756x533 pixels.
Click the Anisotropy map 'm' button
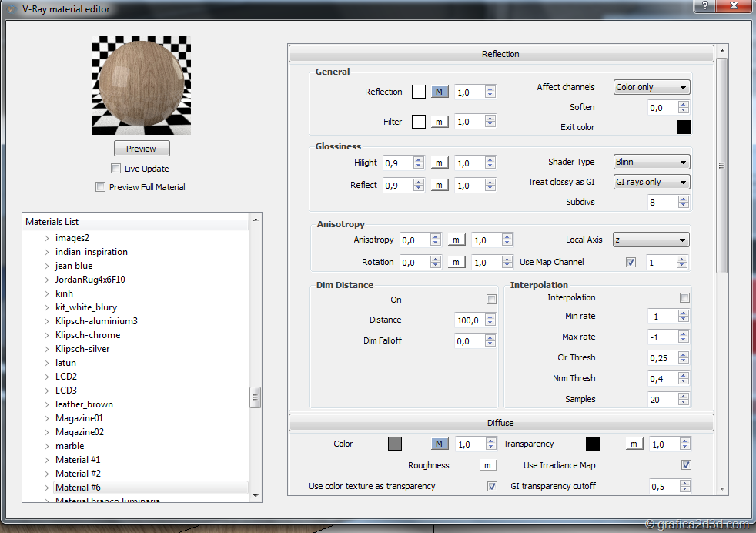point(456,240)
